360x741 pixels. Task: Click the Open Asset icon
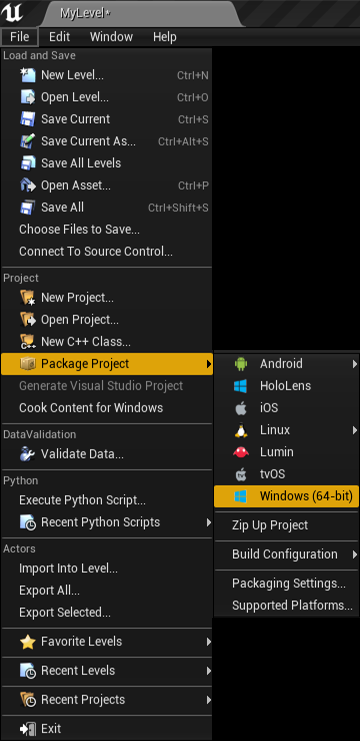pos(28,186)
